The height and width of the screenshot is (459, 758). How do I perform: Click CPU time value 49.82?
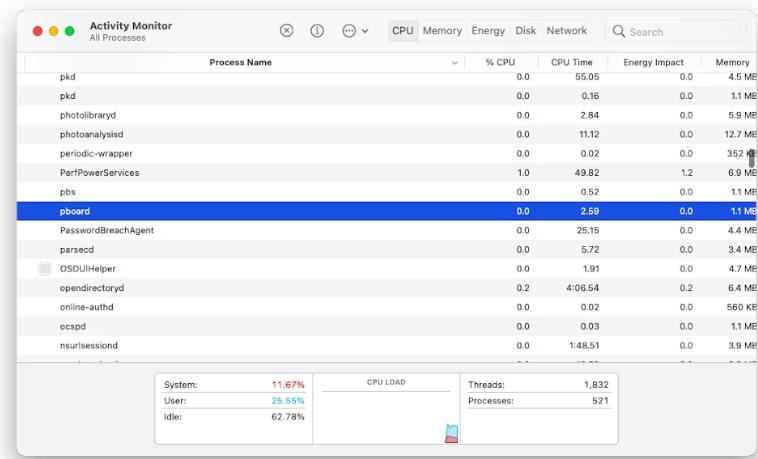click(587, 173)
